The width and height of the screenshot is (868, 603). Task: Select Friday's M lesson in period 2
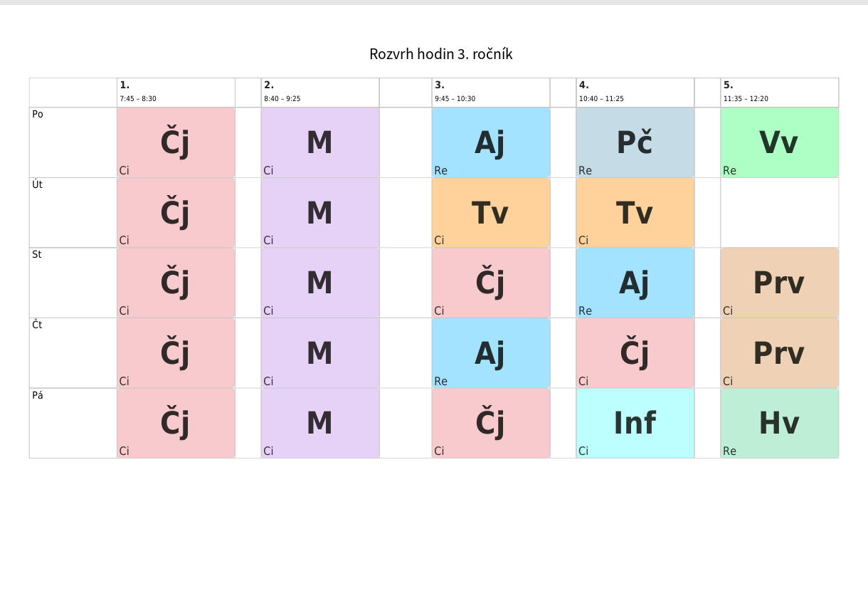(x=319, y=423)
